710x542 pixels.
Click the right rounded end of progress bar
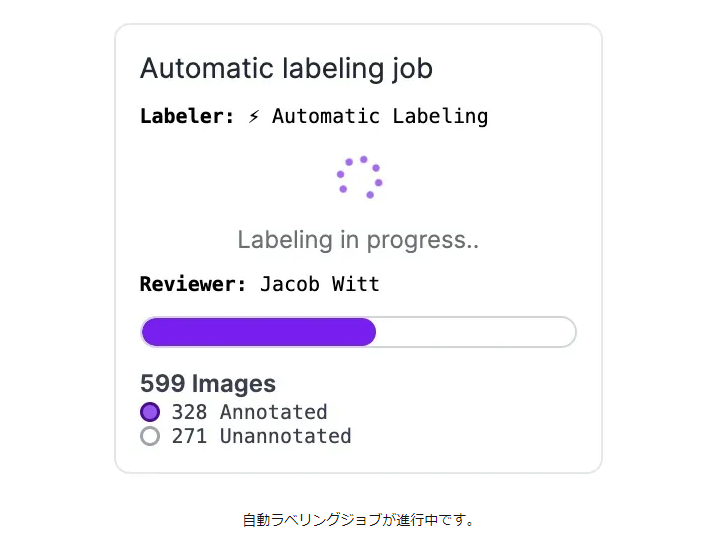(567, 332)
